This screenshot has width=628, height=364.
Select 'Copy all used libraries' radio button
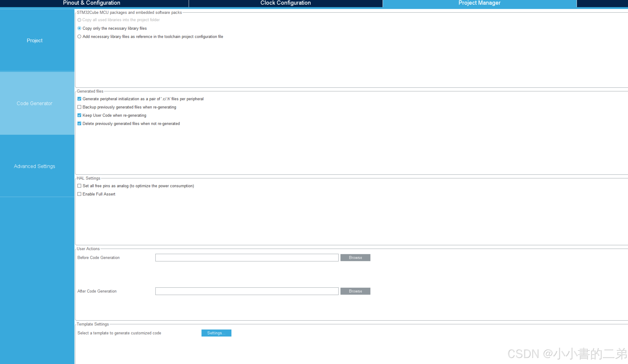point(79,20)
